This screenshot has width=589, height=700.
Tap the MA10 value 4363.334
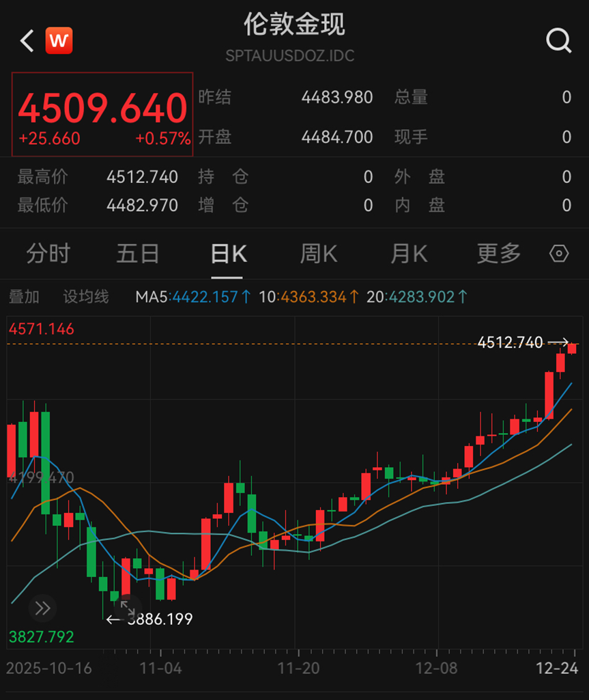click(313, 297)
